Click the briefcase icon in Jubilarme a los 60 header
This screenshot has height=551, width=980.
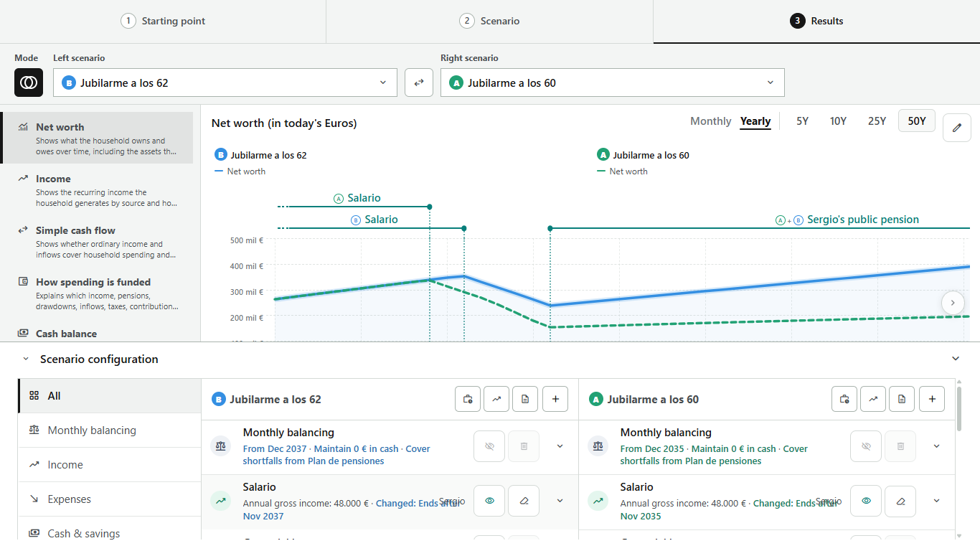[844, 399]
